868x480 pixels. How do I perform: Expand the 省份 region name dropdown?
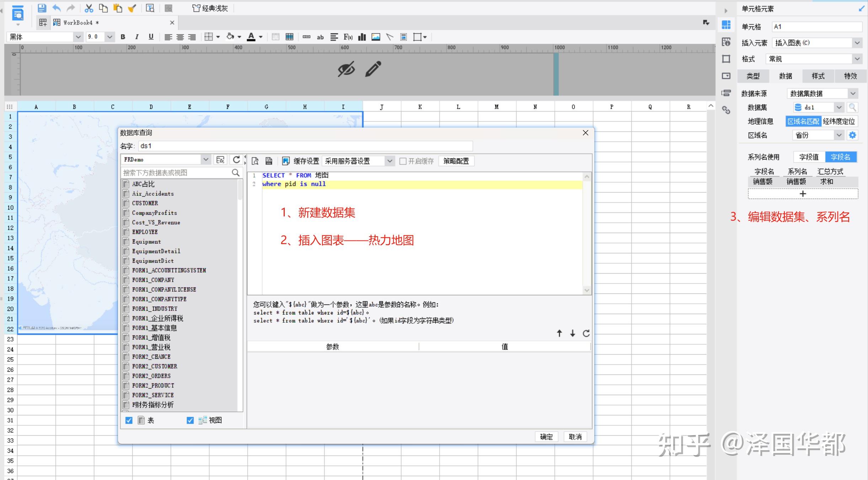839,135
